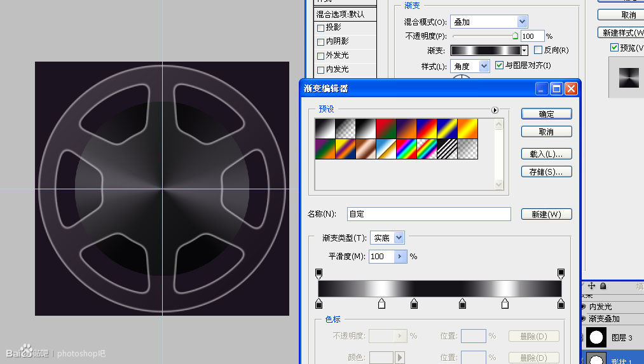Pick the copper gradient preset
Screen dimensions: 644x364
pos(366,149)
